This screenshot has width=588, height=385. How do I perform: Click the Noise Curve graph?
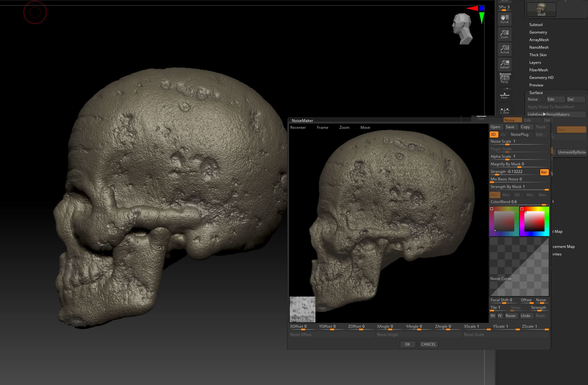coord(519,266)
